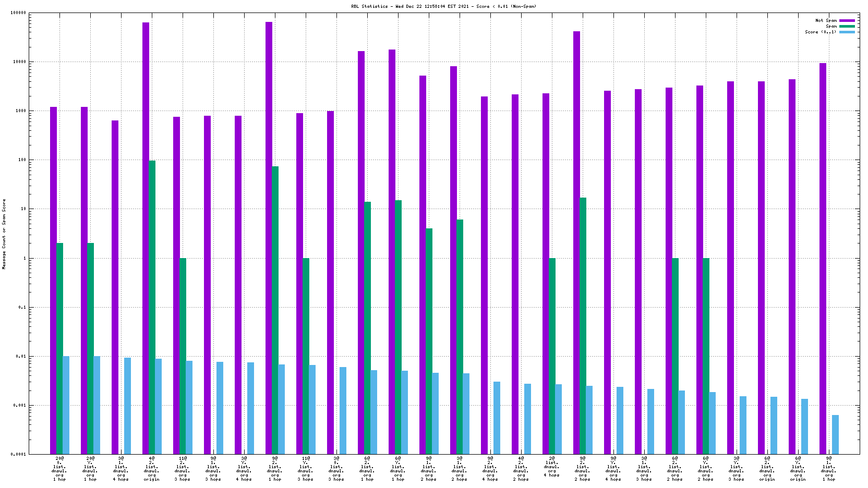Viewport: 868px width, 488px height.
Task: Click the RBL Statistics chart title
Action: [x=443, y=6]
